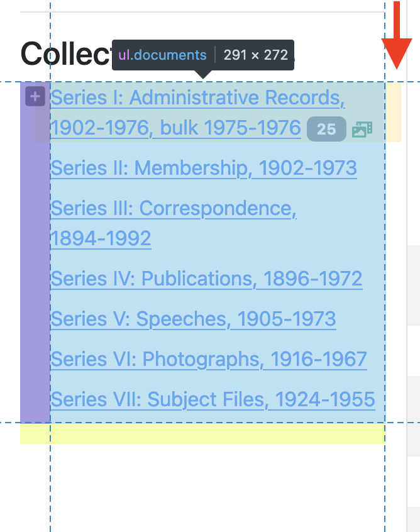Open Series III: Correspondence, 1894-1992
Screen dimensions: 420x532
(174, 208)
